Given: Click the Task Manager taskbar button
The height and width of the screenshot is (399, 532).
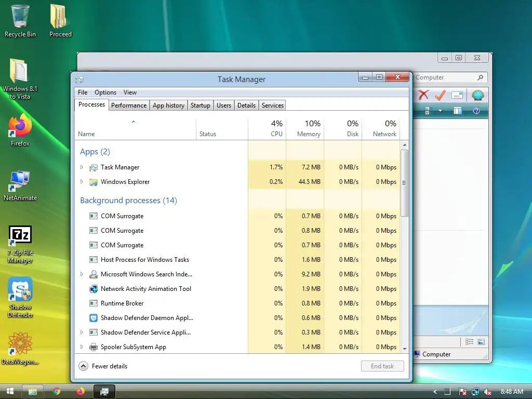Looking at the screenshot, I should 104,392.
